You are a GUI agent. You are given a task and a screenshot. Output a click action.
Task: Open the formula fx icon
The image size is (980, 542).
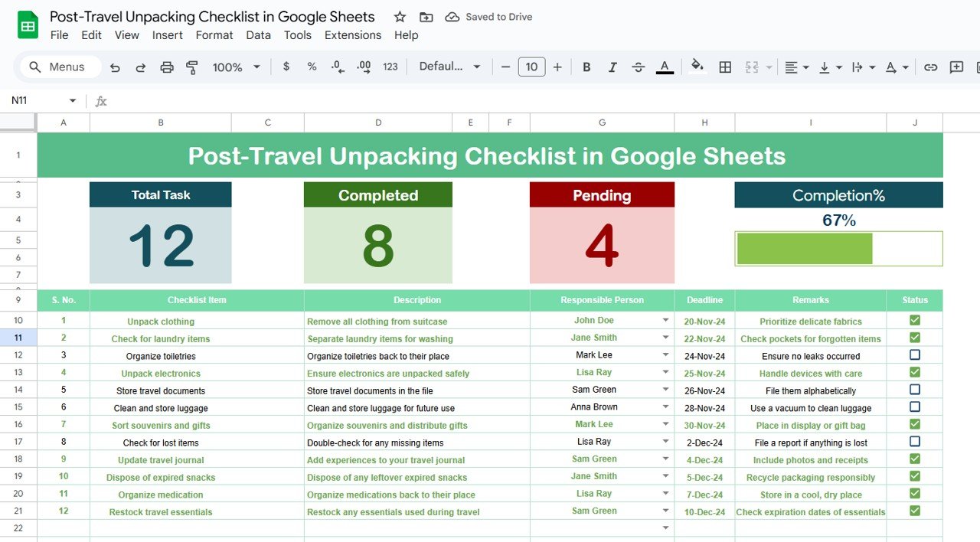[101, 101]
